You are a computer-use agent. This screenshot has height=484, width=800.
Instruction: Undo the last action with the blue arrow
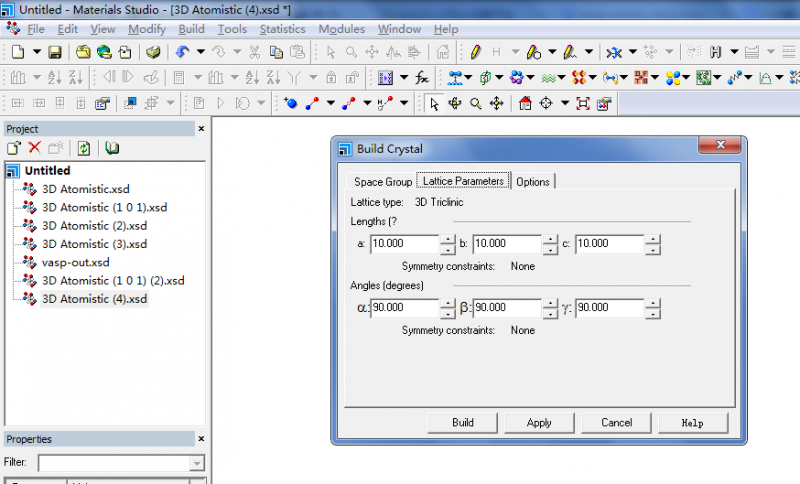point(183,52)
